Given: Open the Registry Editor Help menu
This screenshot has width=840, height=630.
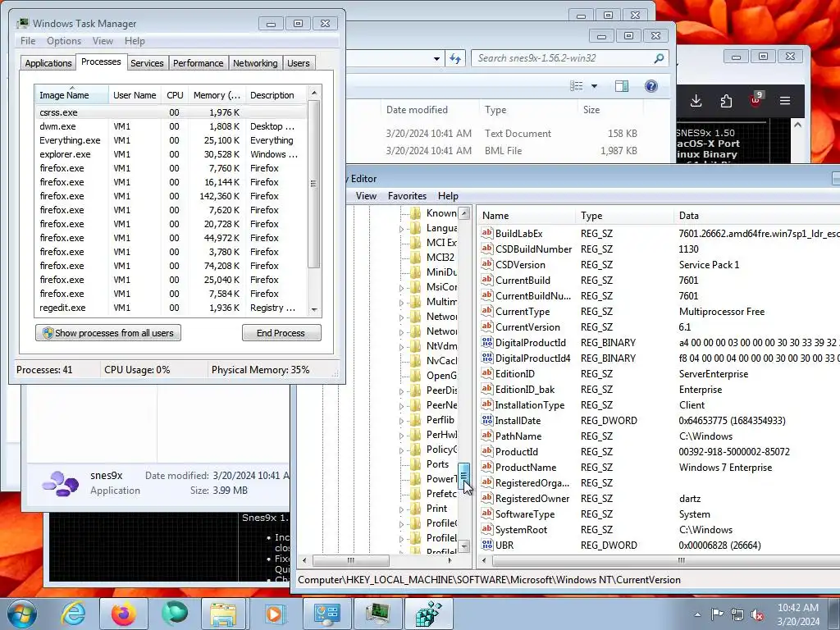Looking at the screenshot, I should (x=448, y=196).
